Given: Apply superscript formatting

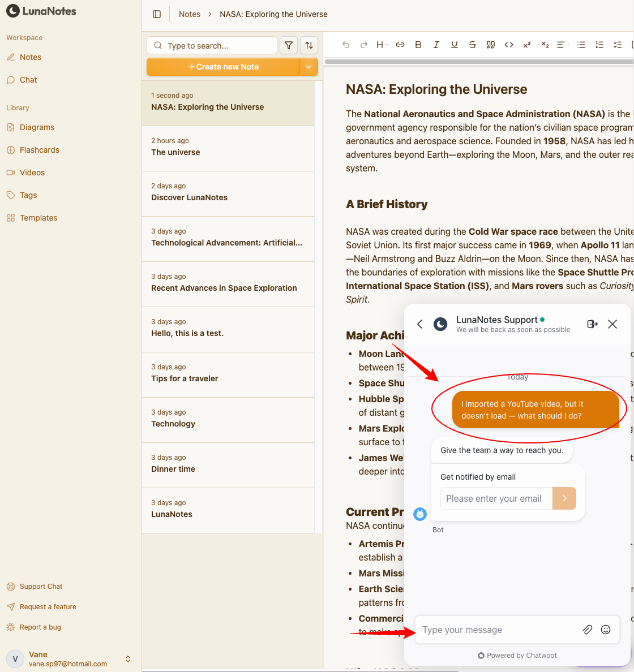Looking at the screenshot, I should tap(527, 45).
